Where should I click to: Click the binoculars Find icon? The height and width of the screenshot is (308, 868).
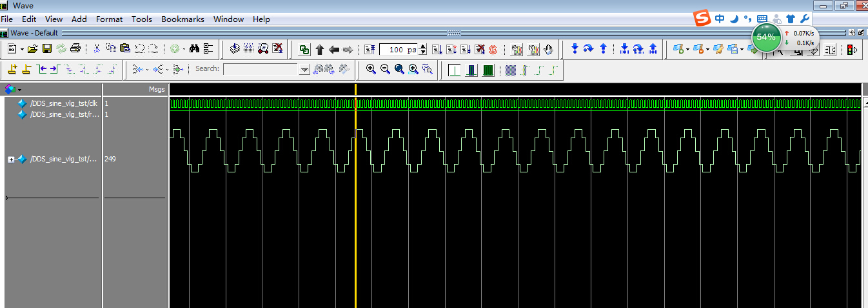click(x=195, y=49)
